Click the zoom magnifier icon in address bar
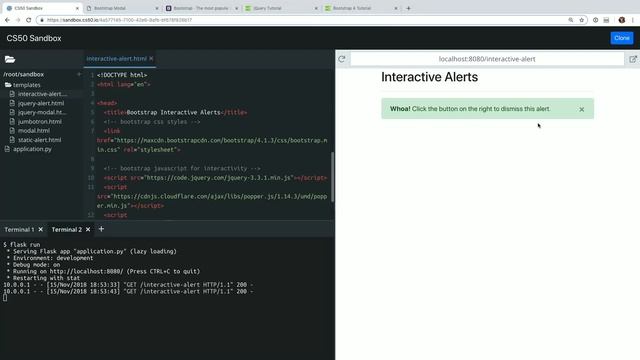 click(571, 20)
